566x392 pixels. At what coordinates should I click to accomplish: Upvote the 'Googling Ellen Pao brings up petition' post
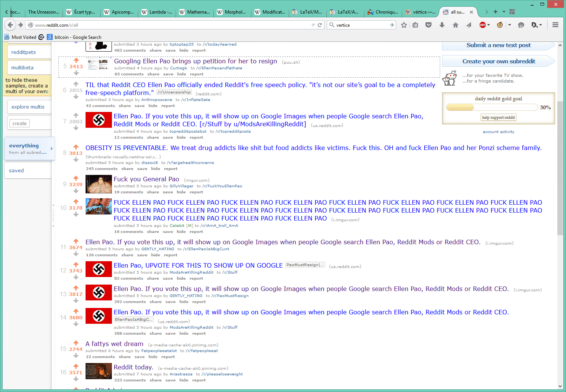(x=76, y=60)
